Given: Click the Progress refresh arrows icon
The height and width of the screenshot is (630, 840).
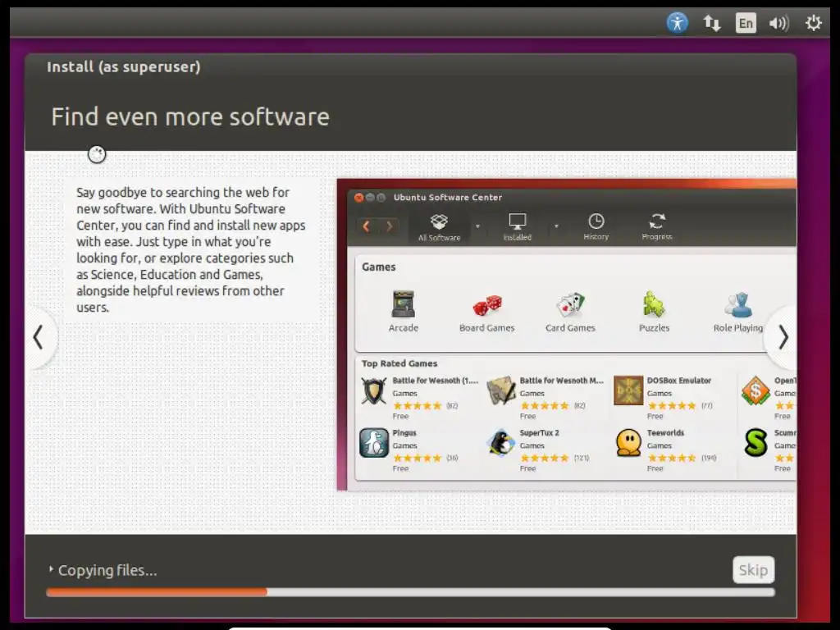Looking at the screenshot, I should [x=657, y=221].
